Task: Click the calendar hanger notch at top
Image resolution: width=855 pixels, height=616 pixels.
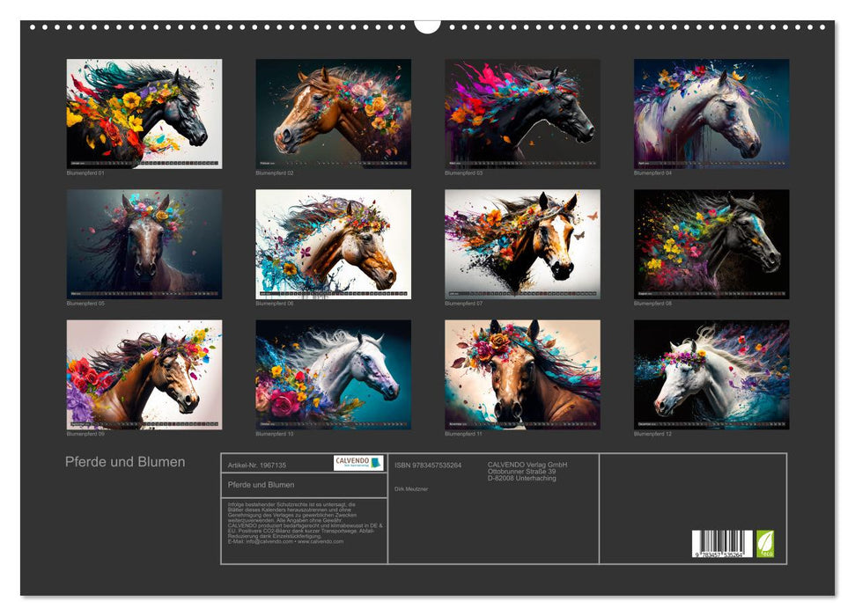Action: [427, 25]
